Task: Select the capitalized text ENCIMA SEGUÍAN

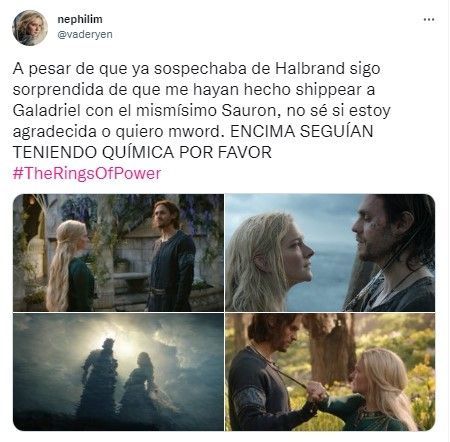Action: (x=301, y=131)
